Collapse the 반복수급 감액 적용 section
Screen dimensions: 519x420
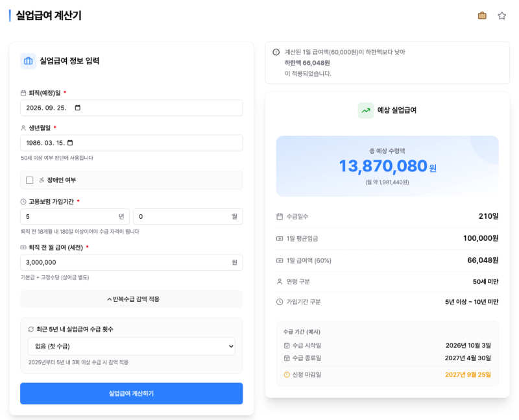(132, 299)
